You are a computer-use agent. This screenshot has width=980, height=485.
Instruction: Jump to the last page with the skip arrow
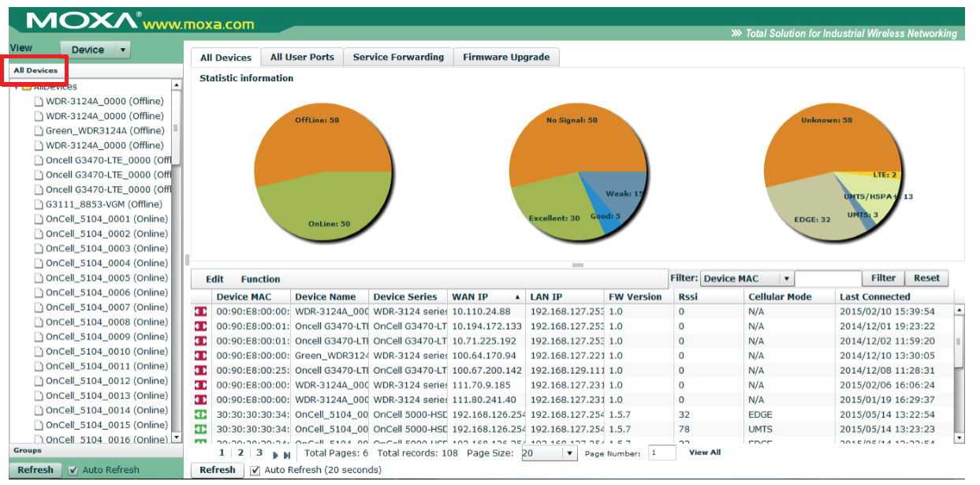coord(287,455)
